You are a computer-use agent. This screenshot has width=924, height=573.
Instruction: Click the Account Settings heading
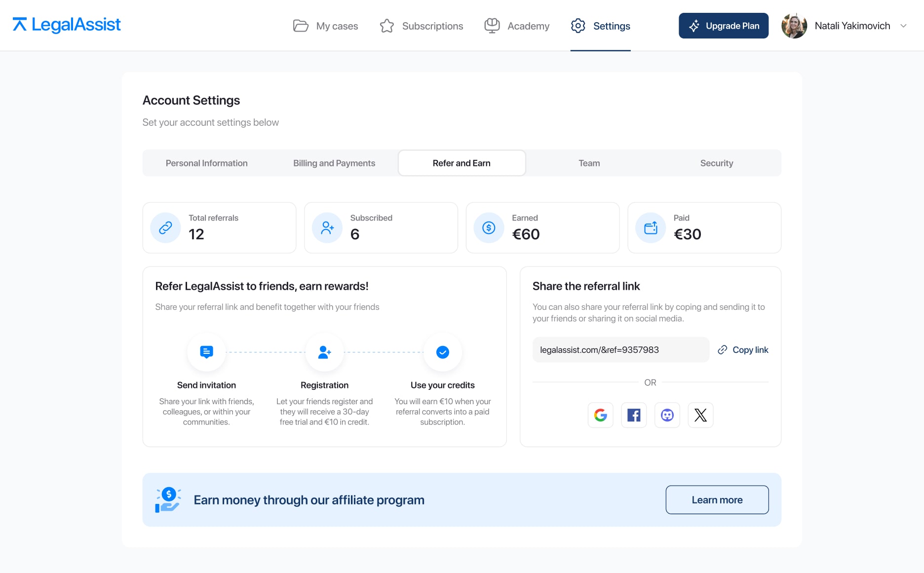click(x=191, y=100)
